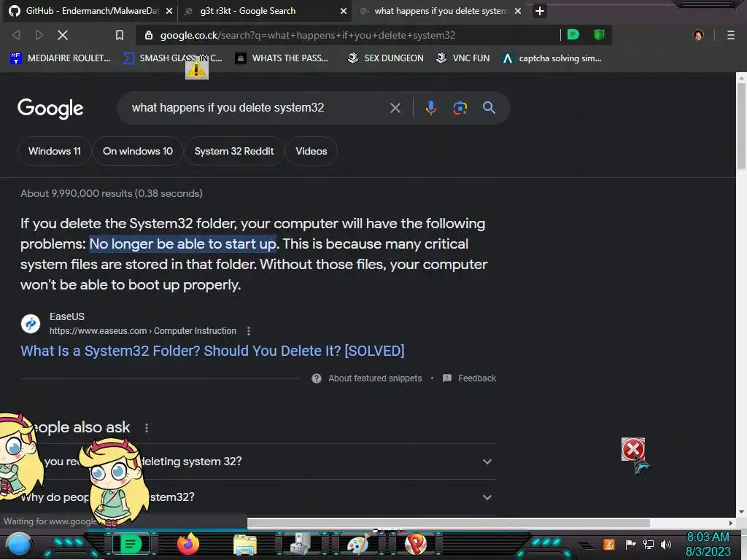
Task: Open the SMASH GLASS bookmark
Action: click(173, 58)
